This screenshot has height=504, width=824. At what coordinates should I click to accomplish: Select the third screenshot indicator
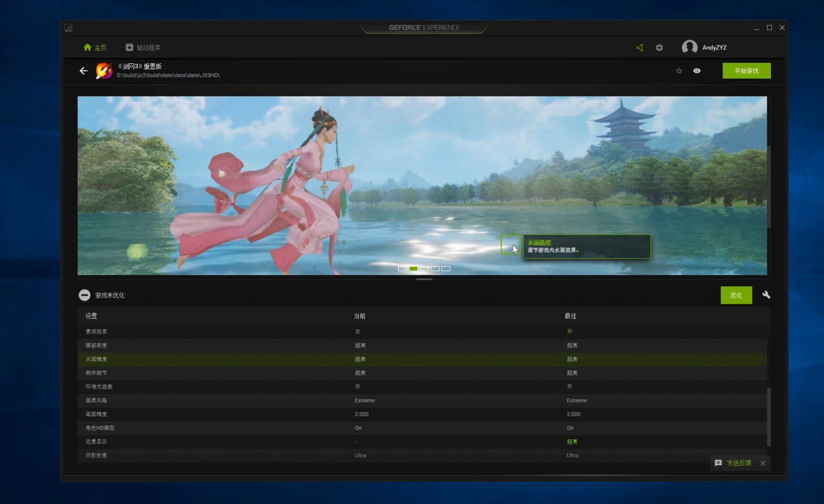pos(424,269)
